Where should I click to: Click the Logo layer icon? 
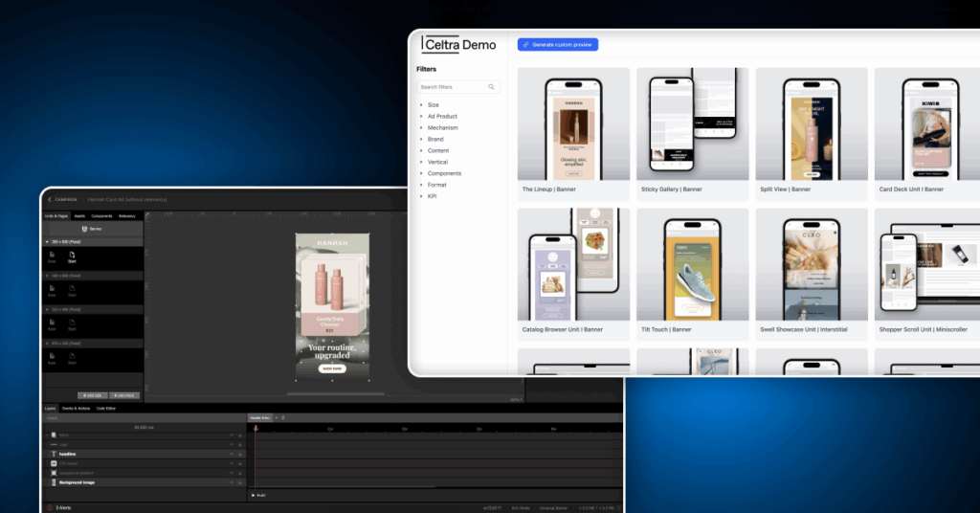pyautogui.click(x=54, y=444)
